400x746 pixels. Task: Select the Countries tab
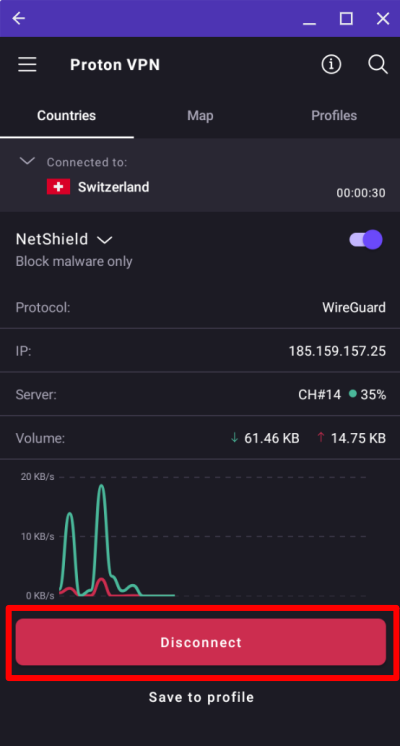pyautogui.click(x=67, y=116)
